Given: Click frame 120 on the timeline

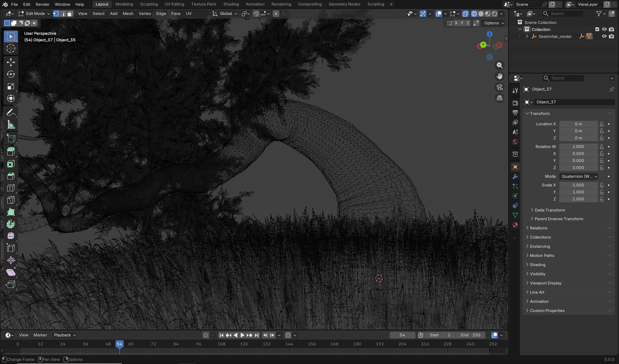Looking at the screenshot, I should tap(244, 344).
